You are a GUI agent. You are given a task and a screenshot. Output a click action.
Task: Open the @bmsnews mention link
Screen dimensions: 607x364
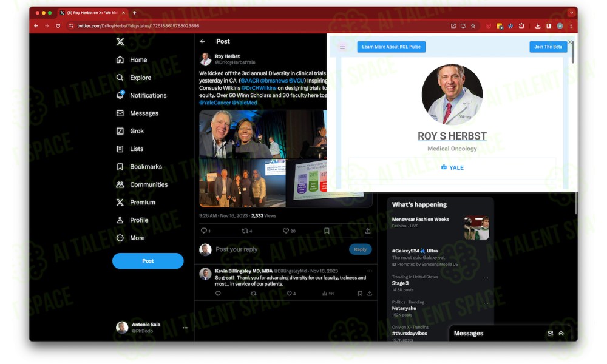(274, 81)
